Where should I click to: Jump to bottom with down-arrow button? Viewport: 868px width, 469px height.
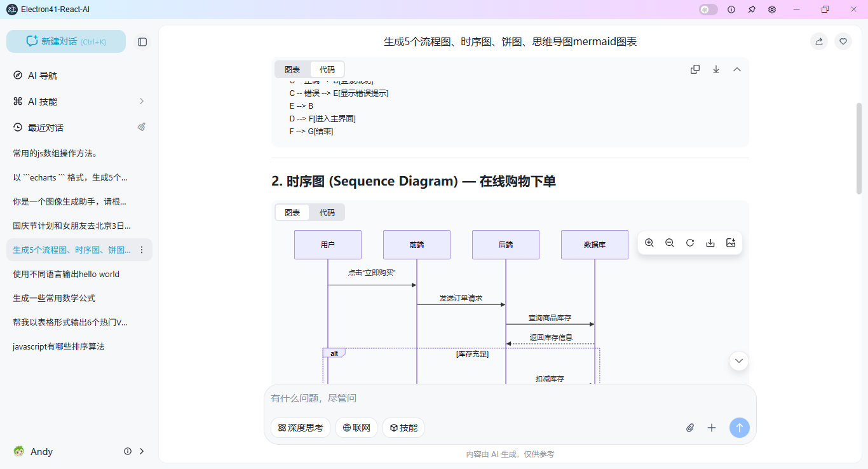[x=739, y=361]
